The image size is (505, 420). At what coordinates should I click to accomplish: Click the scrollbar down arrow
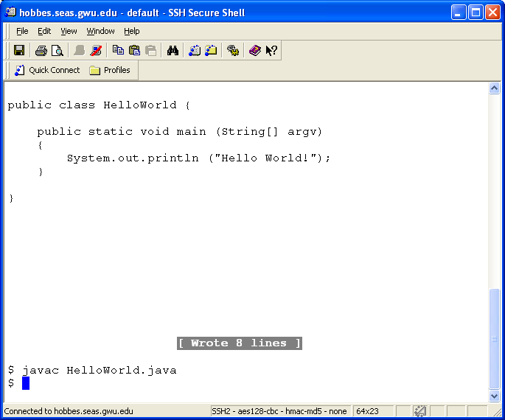point(495,396)
